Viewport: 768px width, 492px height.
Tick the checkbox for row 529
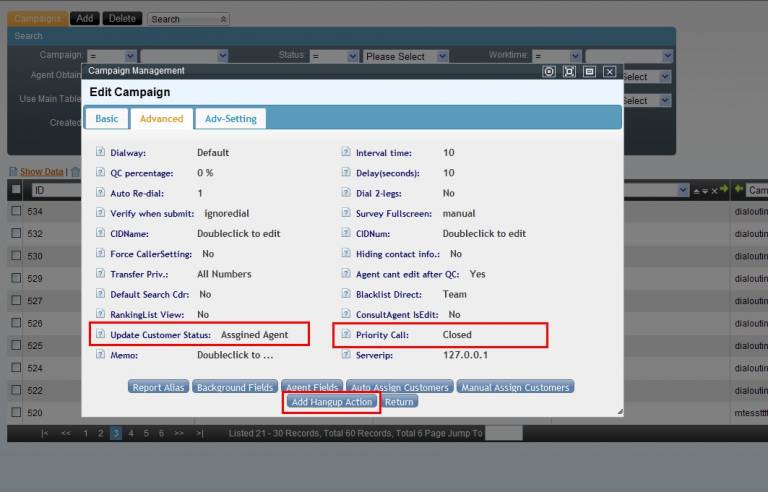(16, 277)
